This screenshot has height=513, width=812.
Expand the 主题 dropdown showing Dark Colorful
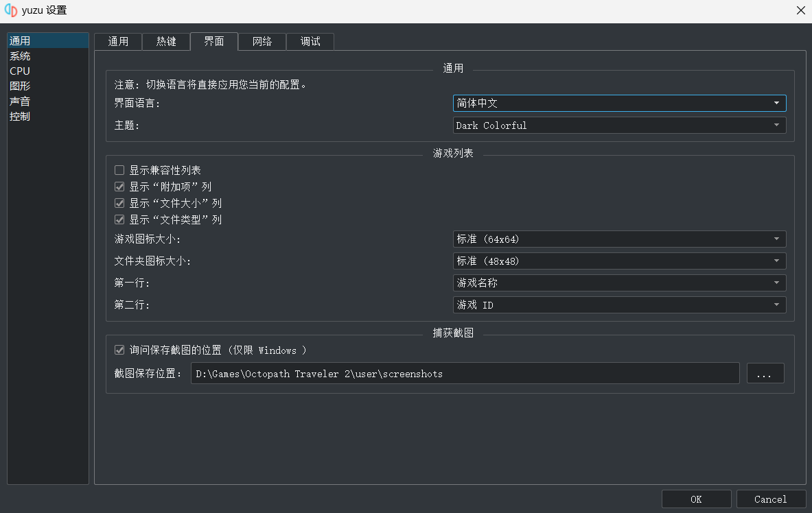tap(619, 126)
